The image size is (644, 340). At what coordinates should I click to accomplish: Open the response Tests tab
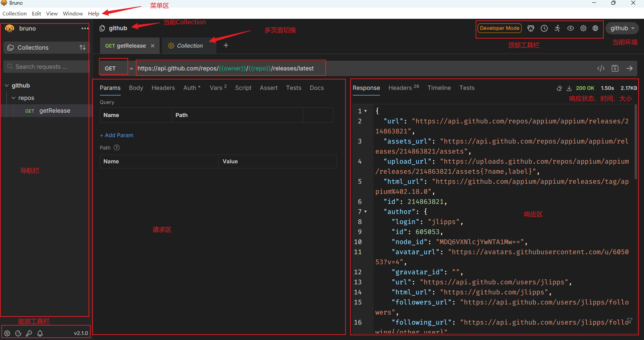(467, 88)
